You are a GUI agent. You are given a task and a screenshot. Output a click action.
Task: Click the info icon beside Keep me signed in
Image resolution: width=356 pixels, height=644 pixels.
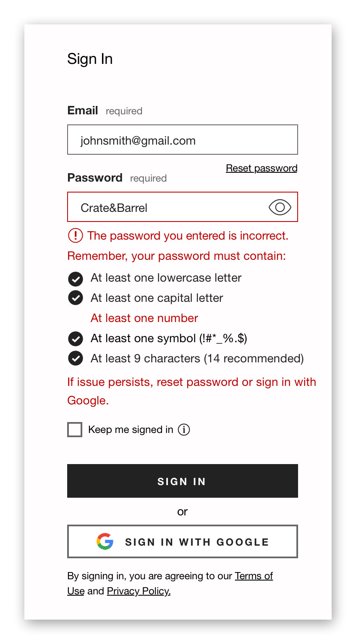click(184, 430)
